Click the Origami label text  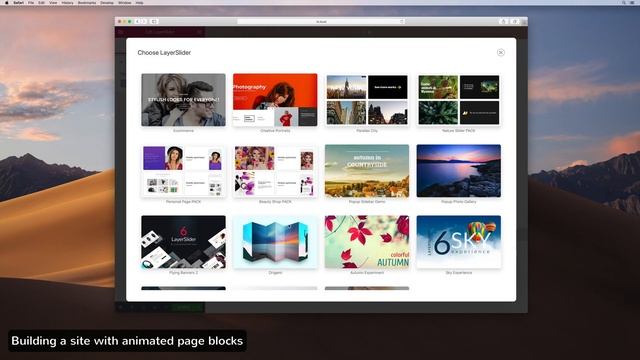[275, 273]
